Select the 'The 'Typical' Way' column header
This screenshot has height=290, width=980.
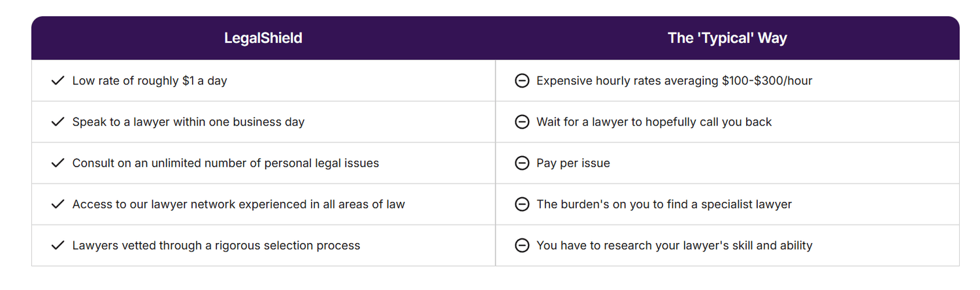click(x=727, y=38)
